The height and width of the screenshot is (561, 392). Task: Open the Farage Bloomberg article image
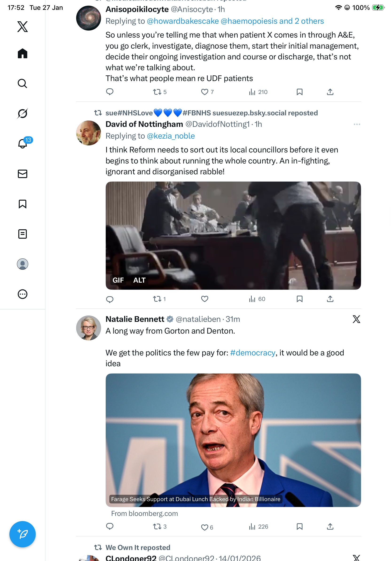pyautogui.click(x=233, y=440)
